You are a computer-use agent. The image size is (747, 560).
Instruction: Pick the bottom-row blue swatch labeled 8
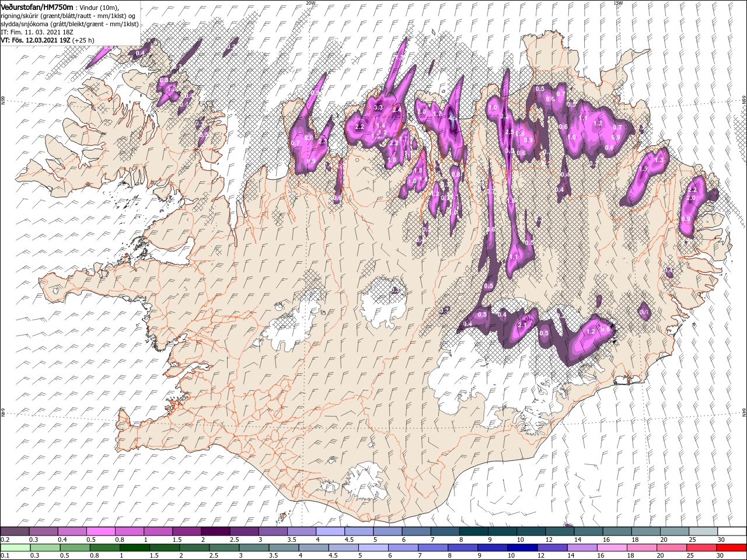click(463, 548)
